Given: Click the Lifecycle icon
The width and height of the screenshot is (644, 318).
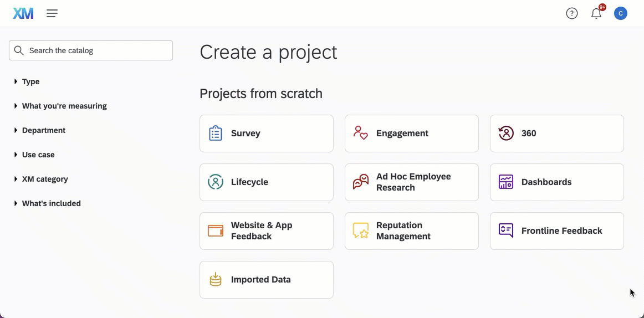Looking at the screenshot, I should pos(216,182).
